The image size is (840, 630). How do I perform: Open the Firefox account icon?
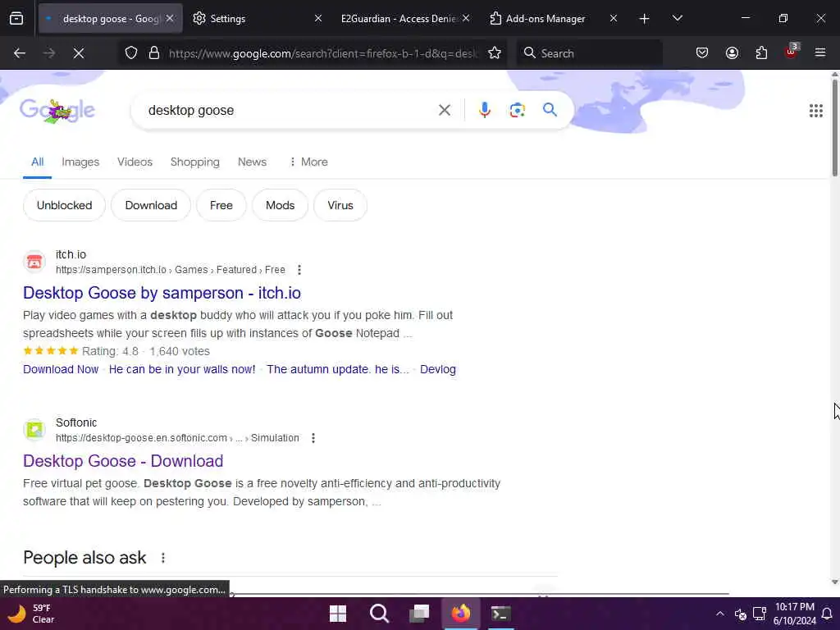coord(732,53)
